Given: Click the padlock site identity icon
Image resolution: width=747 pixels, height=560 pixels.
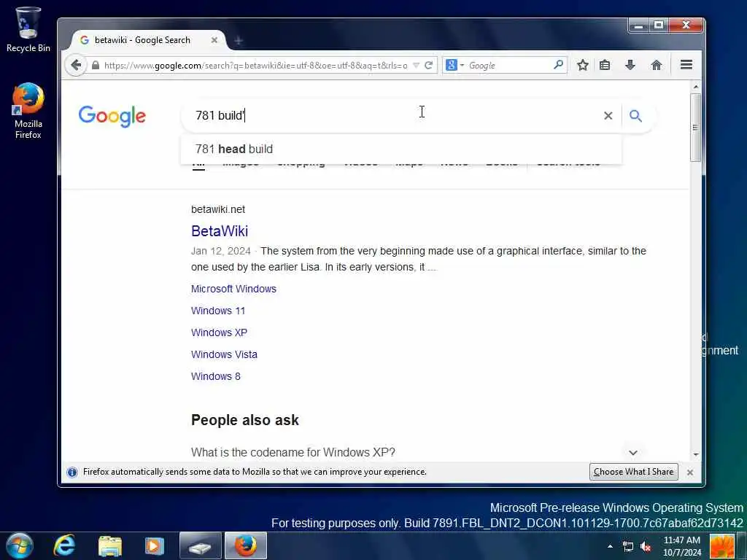Looking at the screenshot, I should (x=96, y=65).
